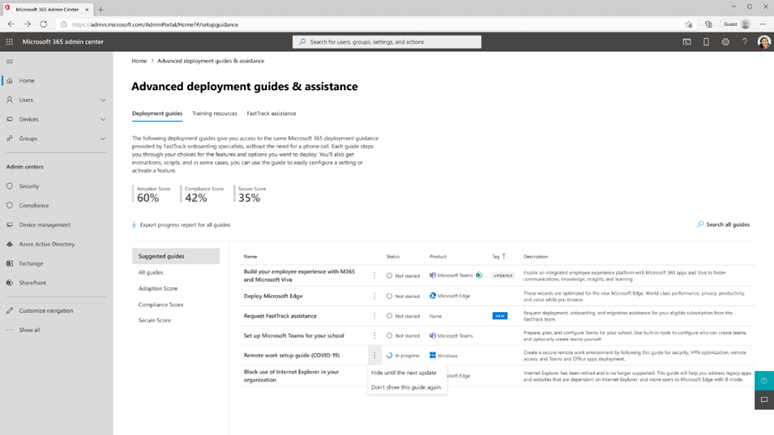The image size is (774, 435).
Task: Click the Guest profile button in browser
Action: click(x=737, y=24)
